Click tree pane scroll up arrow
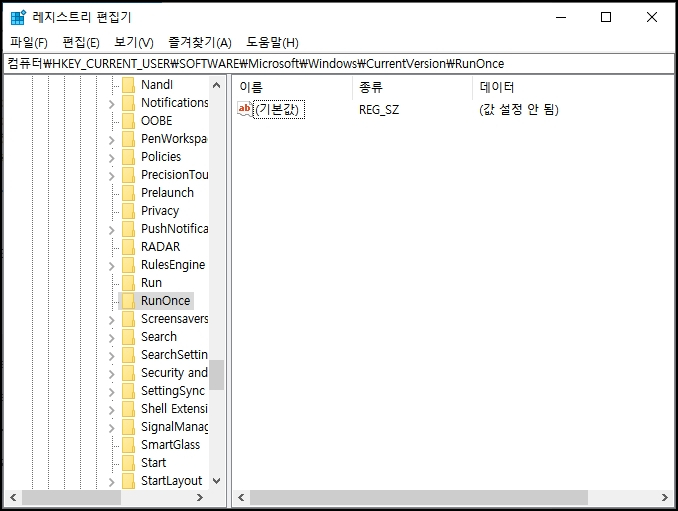 [217, 85]
